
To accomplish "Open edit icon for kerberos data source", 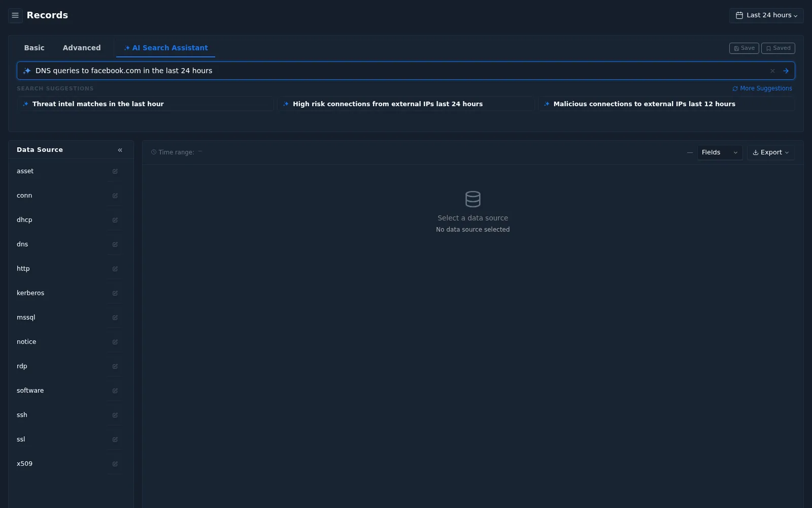I will click(x=115, y=294).
